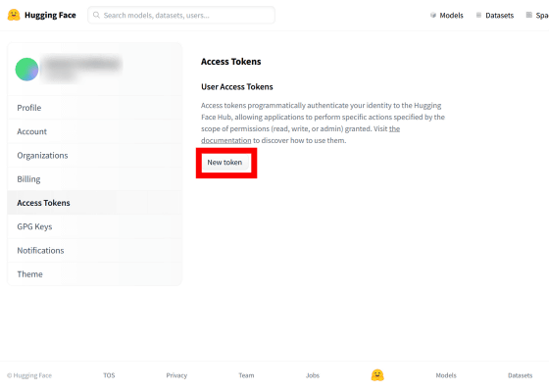Open the Privacy footer link
The height and width of the screenshot is (392, 549).
(x=176, y=375)
